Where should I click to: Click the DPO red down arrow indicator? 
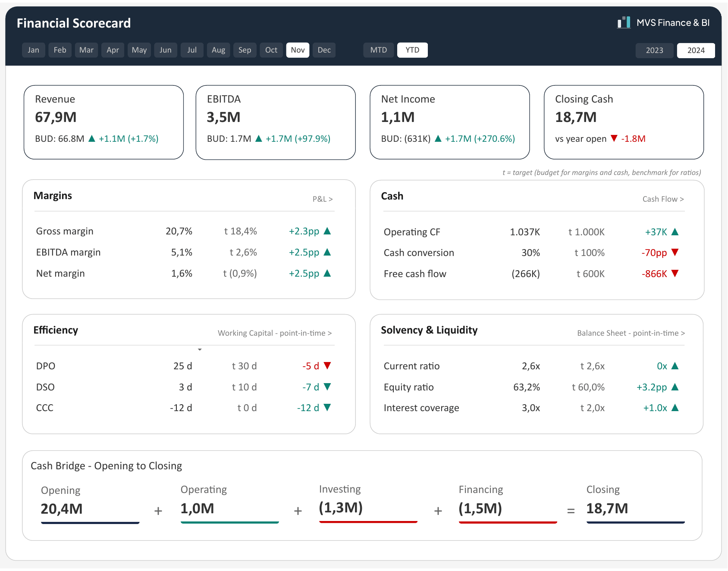327,366
